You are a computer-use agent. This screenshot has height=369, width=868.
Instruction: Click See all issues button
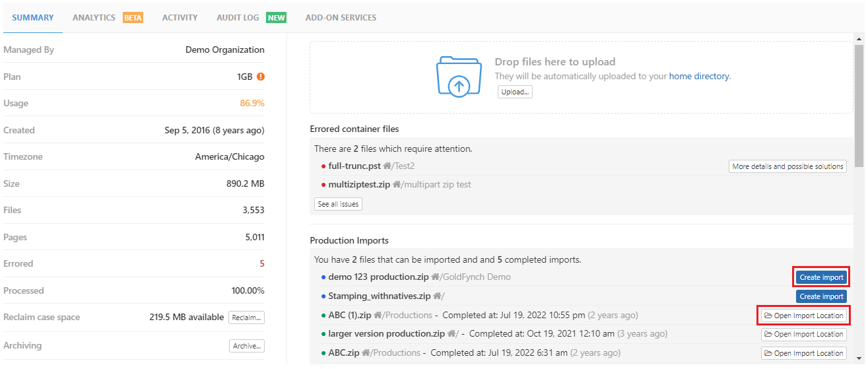click(x=338, y=205)
